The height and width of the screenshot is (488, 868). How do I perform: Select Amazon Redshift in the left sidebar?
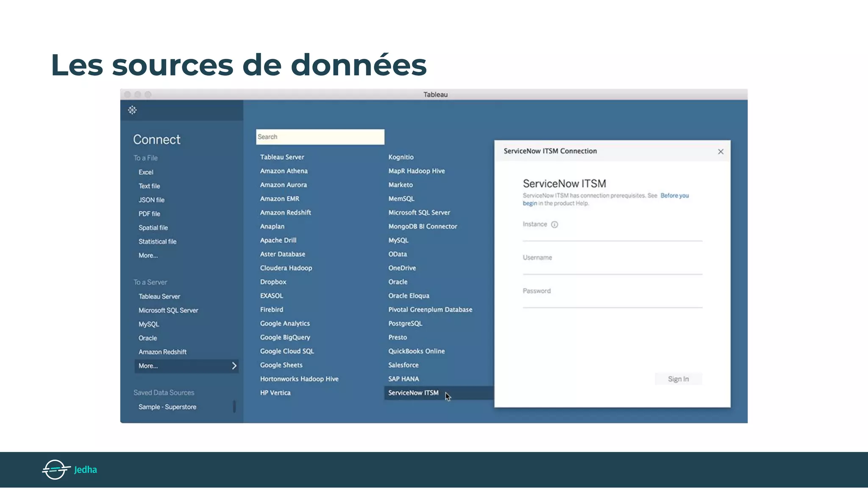point(162,352)
